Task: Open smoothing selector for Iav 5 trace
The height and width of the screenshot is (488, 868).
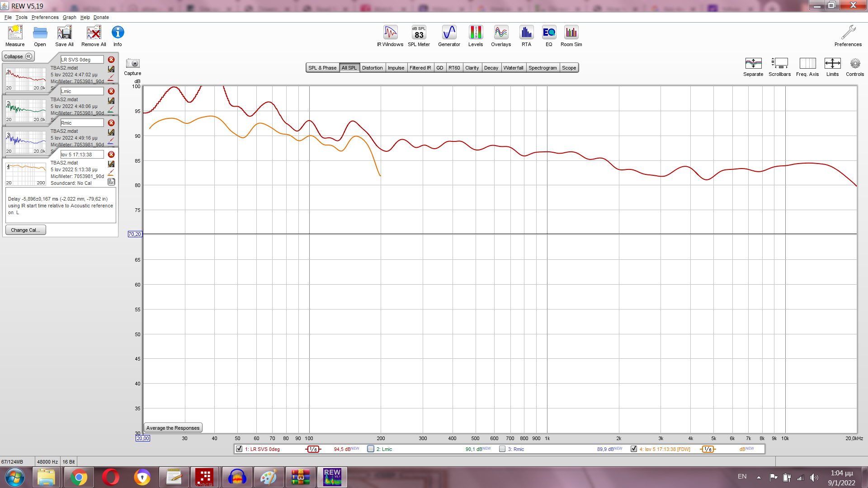Action: pos(708,449)
